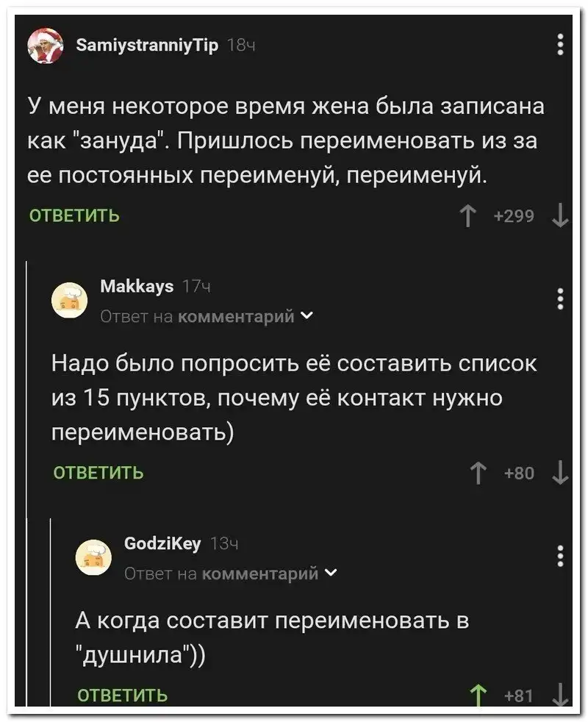Open three-dot menu on Makkays' comment
The width and height of the screenshot is (588, 722).
tap(560, 299)
